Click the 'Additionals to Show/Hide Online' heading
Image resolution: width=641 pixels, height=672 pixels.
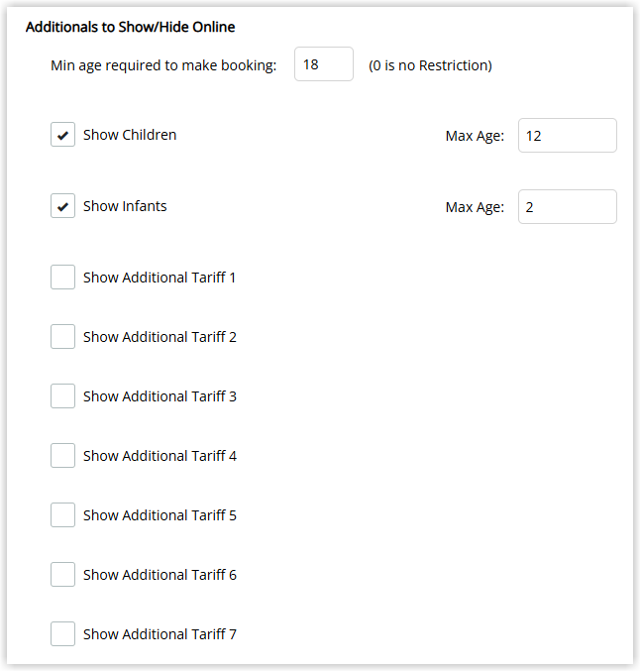point(130,27)
